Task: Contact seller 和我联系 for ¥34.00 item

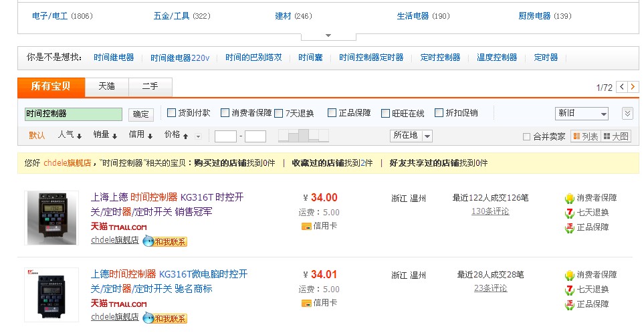Action: click(x=165, y=241)
